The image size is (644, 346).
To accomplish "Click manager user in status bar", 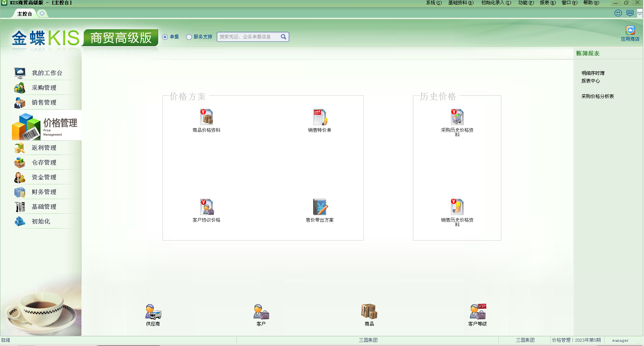I will coord(620,341).
